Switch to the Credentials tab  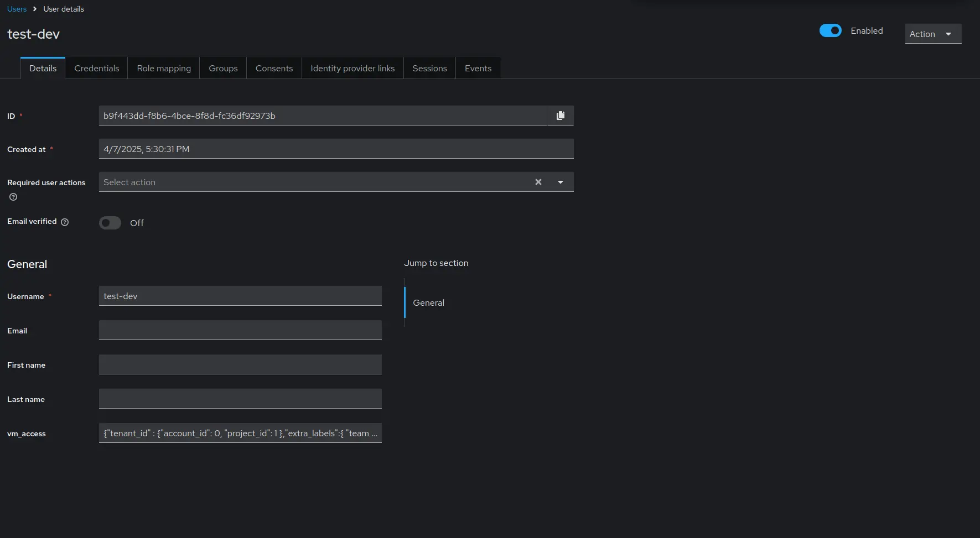click(x=96, y=69)
